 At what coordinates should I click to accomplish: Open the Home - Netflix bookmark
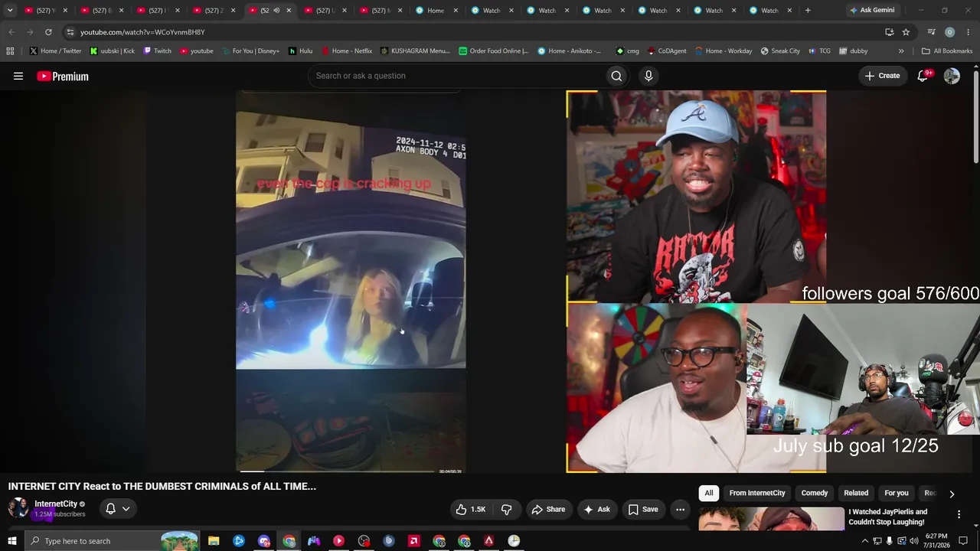347,51
